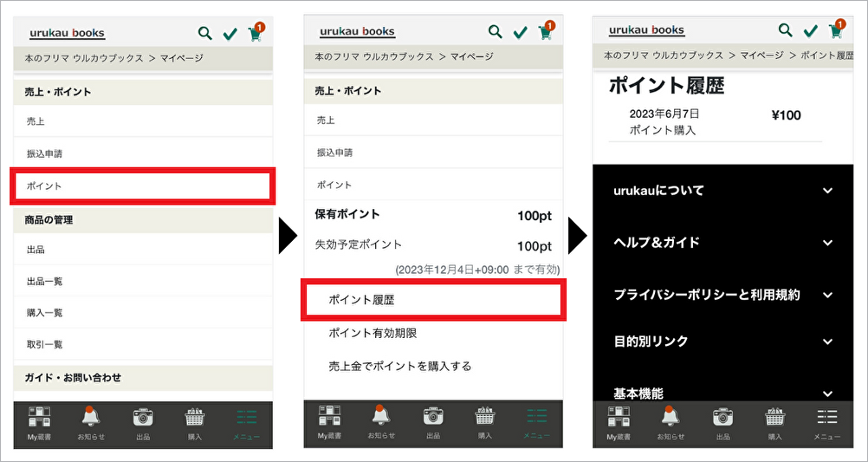Open the shopping cart icon in the right screen
The width and height of the screenshot is (868, 462).
[x=835, y=31]
